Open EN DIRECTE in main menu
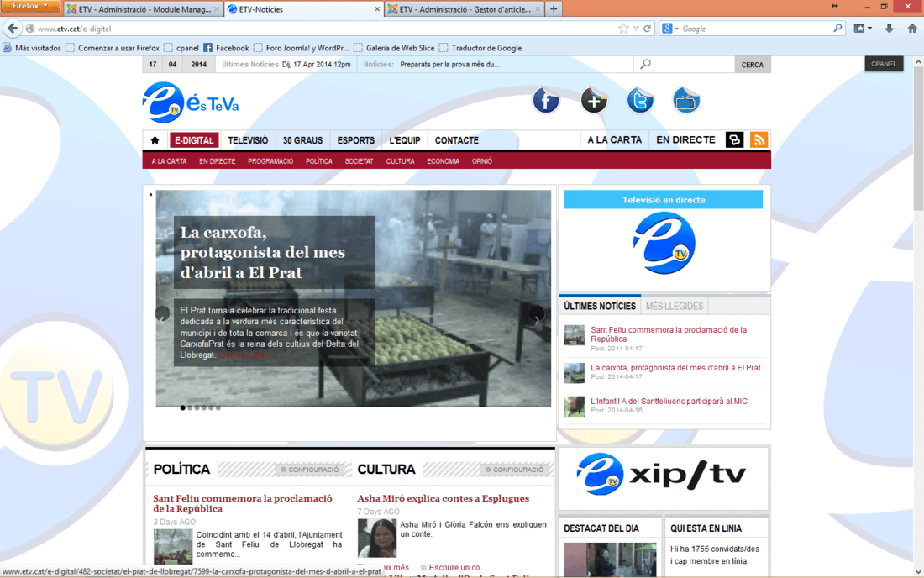924x578 pixels. 686,139
